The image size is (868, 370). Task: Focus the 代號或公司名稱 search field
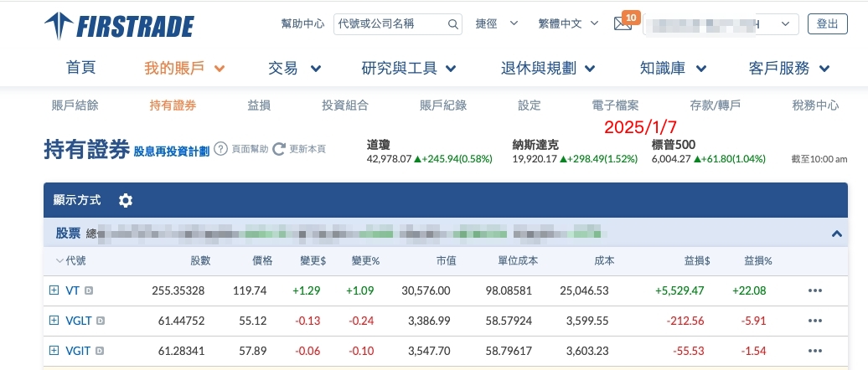coord(397,24)
